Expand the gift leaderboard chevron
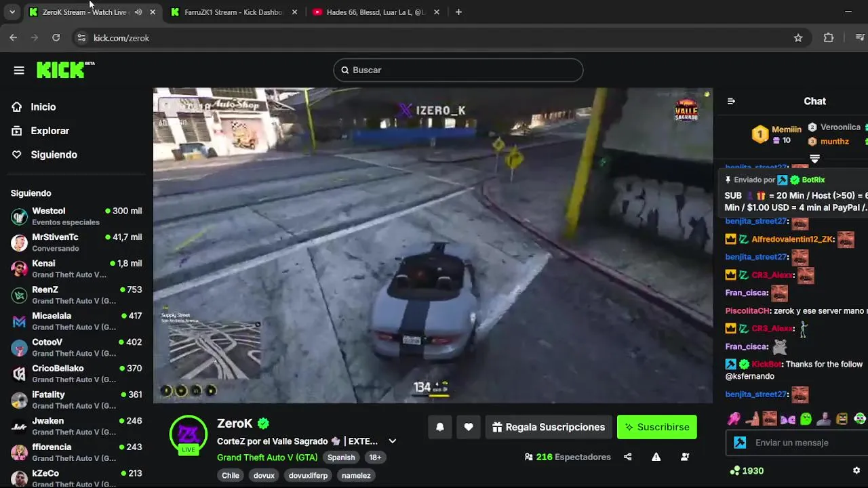 (815, 159)
